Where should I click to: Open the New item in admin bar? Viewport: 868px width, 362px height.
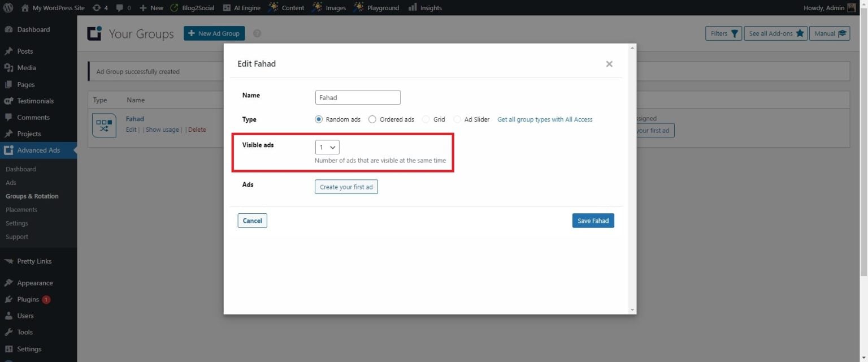click(x=151, y=7)
